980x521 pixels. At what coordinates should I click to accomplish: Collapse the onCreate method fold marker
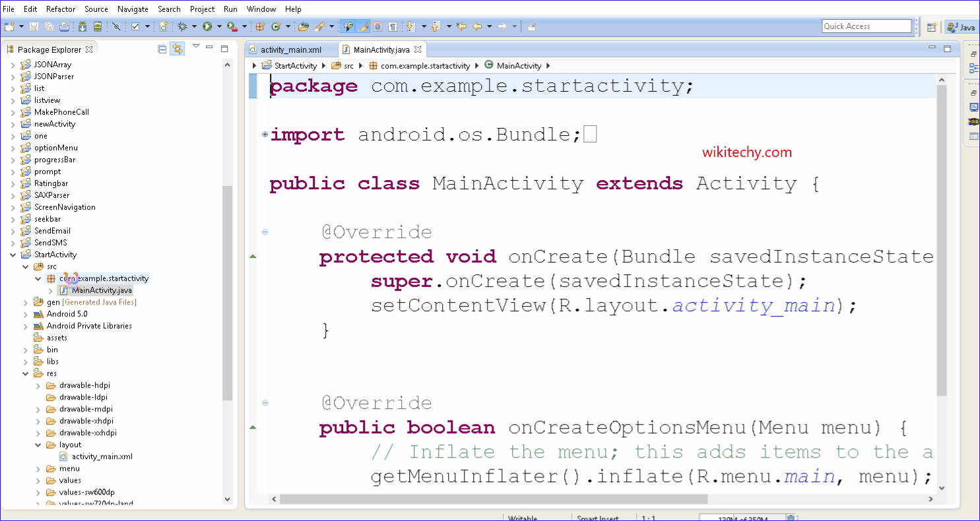[x=265, y=231]
